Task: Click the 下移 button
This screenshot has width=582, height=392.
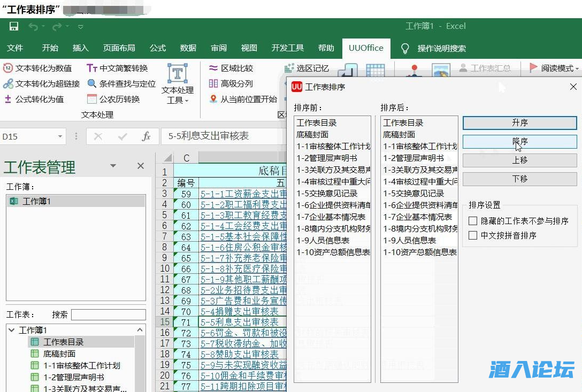Action: (x=519, y=179)
